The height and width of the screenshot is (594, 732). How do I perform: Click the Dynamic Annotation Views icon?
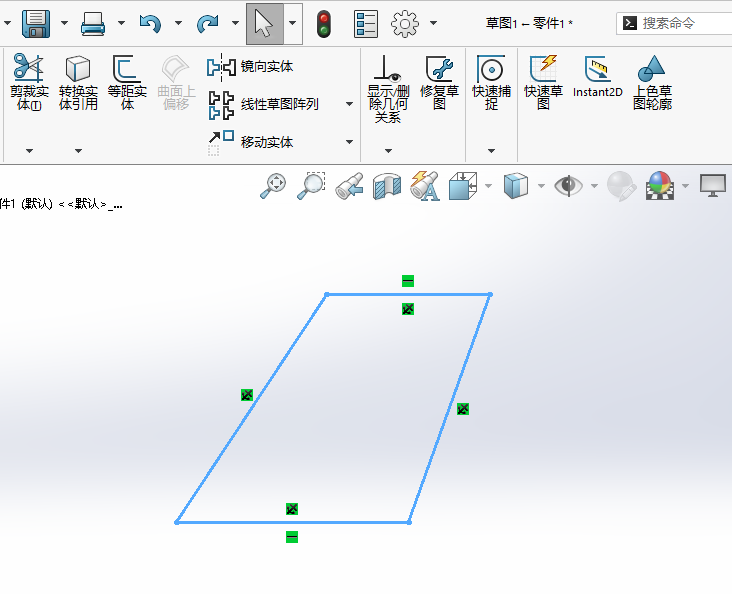(x=425, y=185)
